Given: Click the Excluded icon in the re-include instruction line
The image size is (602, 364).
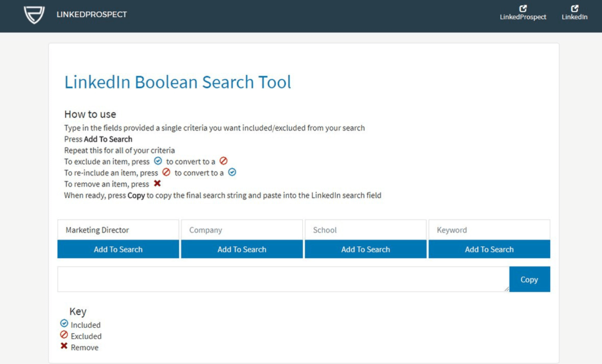Looking at the screenshot, I should [167, 172].
